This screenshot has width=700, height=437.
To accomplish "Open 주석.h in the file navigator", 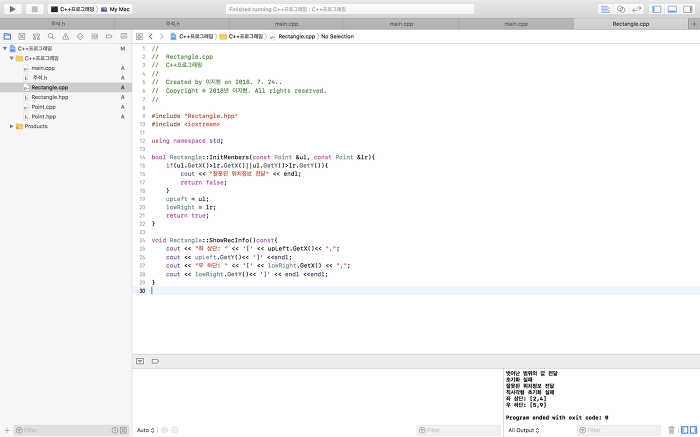I will tap(39, 78).
